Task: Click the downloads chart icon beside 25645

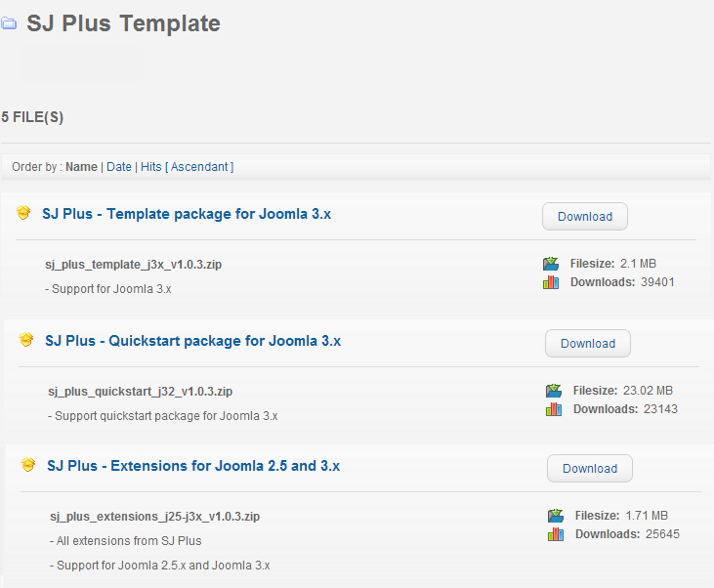Action: [x=556, y=534]
